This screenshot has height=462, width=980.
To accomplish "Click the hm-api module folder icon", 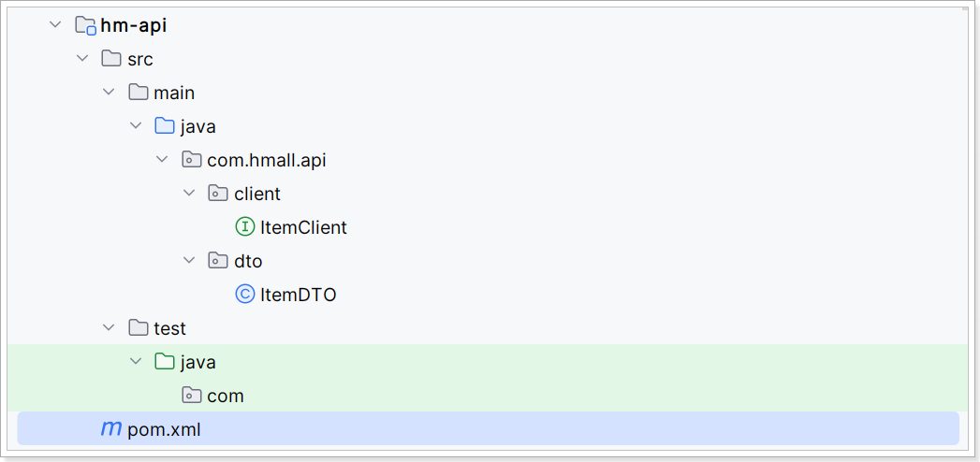I will click(x=85, y=25).
